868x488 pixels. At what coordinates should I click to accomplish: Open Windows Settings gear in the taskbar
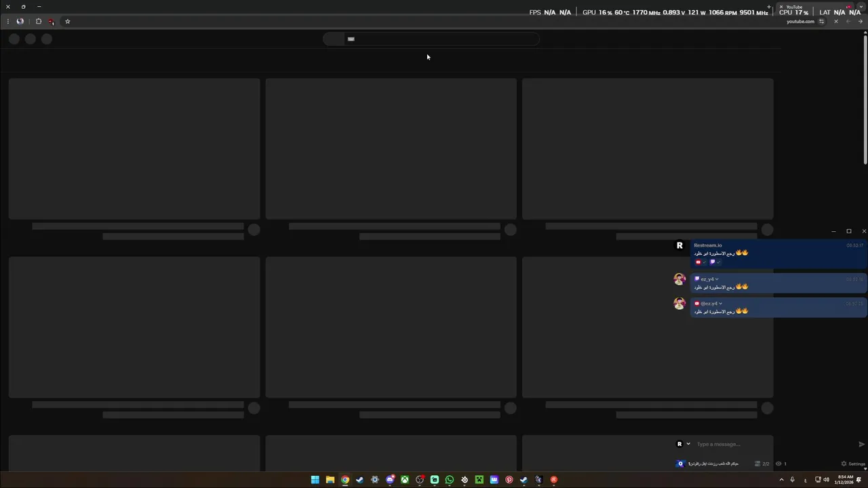(375, 480)
